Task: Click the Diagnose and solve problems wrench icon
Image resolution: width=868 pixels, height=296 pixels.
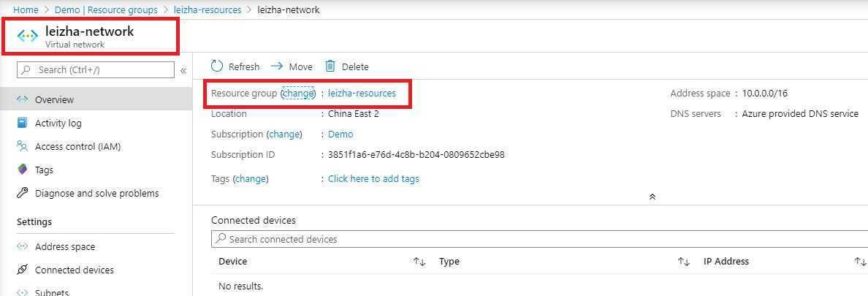Action: tap(22, 193)
